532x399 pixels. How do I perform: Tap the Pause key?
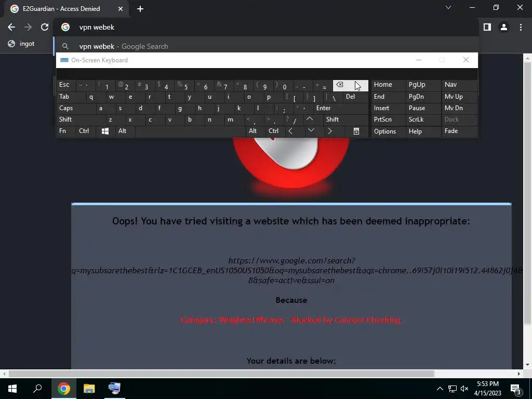(x=423, y=108)
